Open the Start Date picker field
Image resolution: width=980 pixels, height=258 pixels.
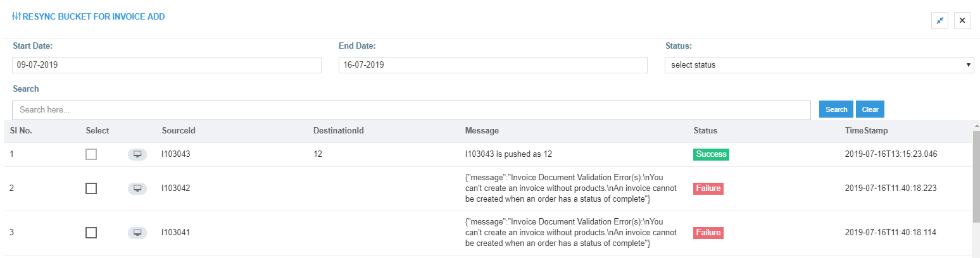coord(166,65)
